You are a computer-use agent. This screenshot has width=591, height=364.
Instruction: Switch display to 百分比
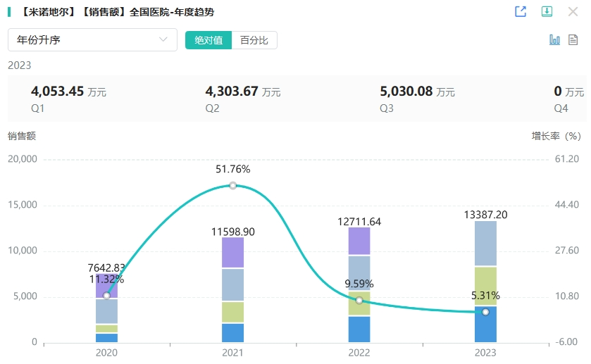pos(254,40)
